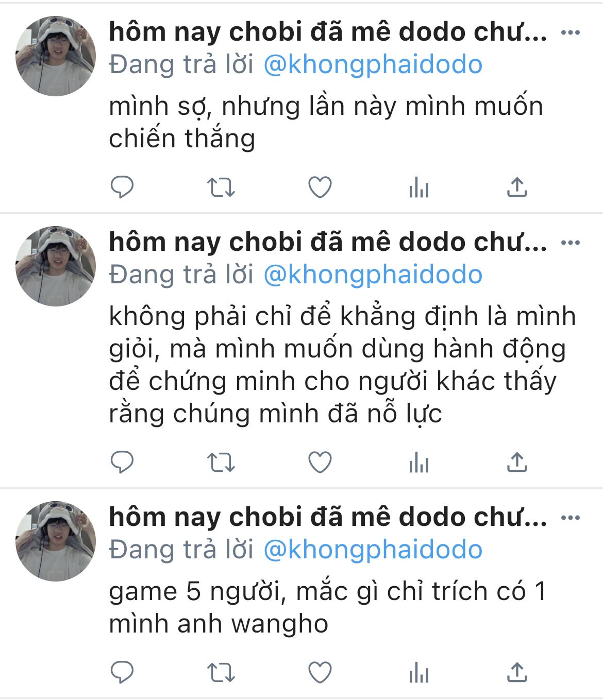
Task: Open profile picture of second tweet
Action: point(56,266)
